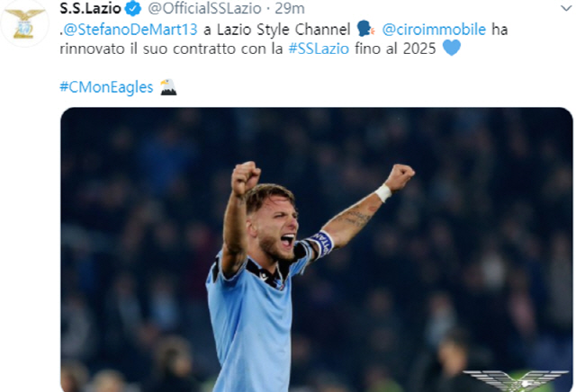This screenshot has height=392, width=576.
Task: Open the celebrating player photo
Action: point(316,250)
